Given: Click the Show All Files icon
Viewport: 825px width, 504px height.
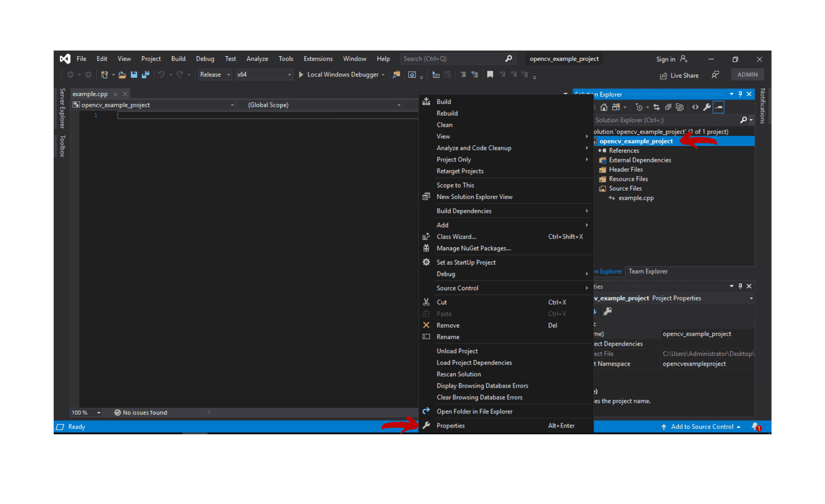Looking at the screenshot, I should [x=680, y=107].
